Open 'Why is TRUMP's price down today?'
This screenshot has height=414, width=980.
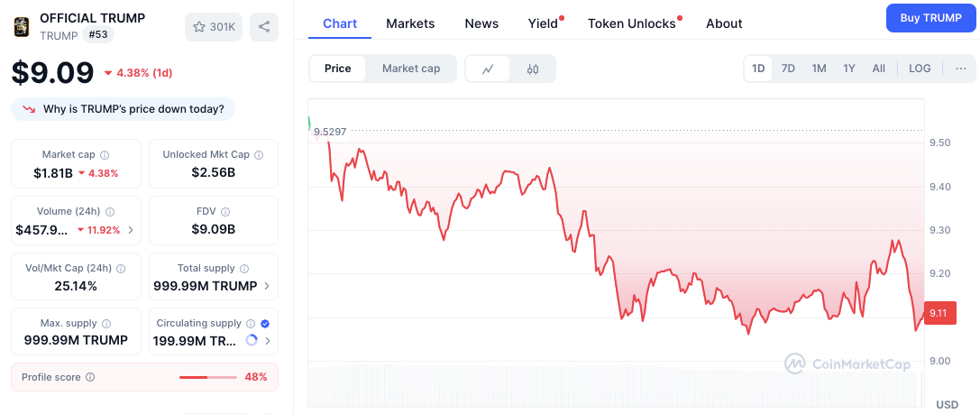[124, 109]
